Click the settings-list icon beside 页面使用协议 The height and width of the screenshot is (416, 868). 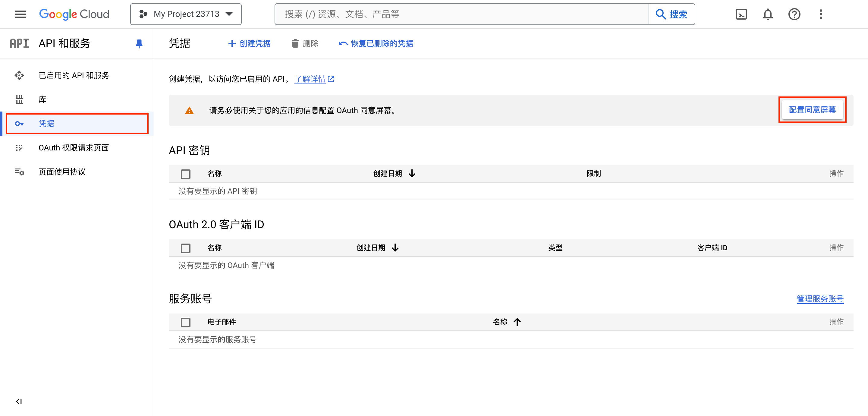click(x=19, y=172)
